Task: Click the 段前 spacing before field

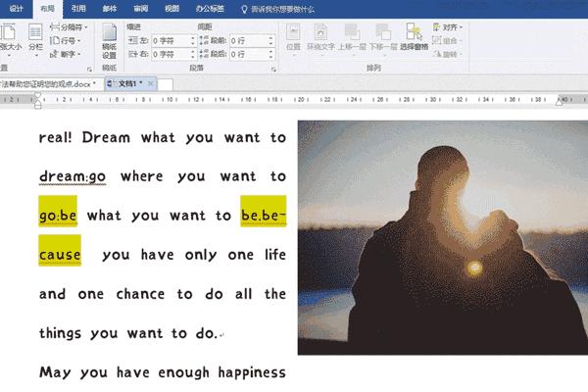Action: click(252, 40)
